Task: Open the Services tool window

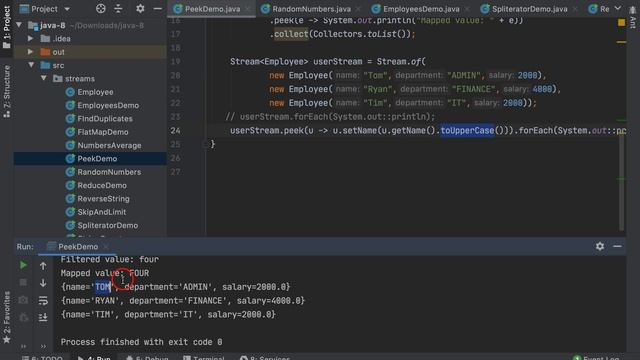Action: pyautogui.click(x=264, y=358)
